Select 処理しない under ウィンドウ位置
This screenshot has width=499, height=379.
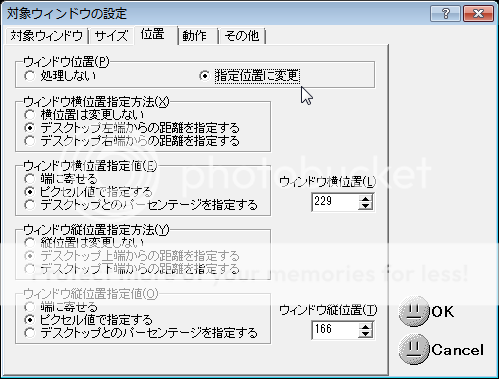(x=60, y=76)
